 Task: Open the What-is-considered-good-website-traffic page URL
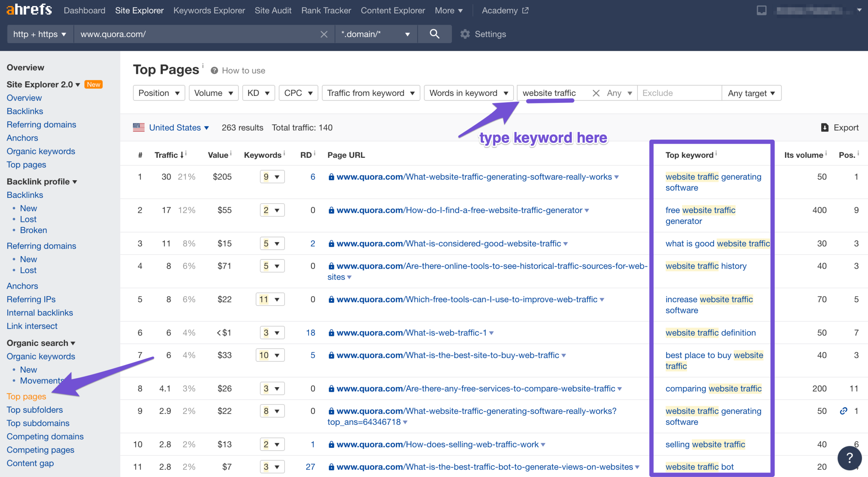449,243
